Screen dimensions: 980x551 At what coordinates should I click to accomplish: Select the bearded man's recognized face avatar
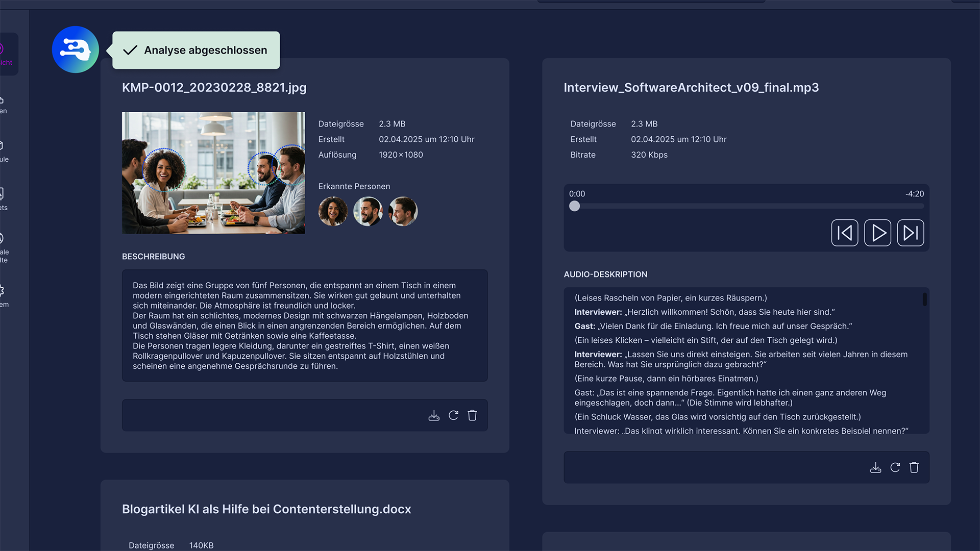(368, 211)
